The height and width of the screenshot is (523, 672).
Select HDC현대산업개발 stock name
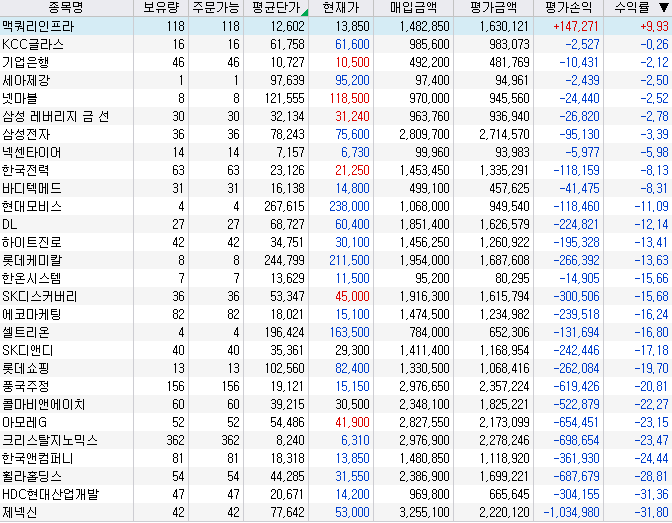[51, 494]
